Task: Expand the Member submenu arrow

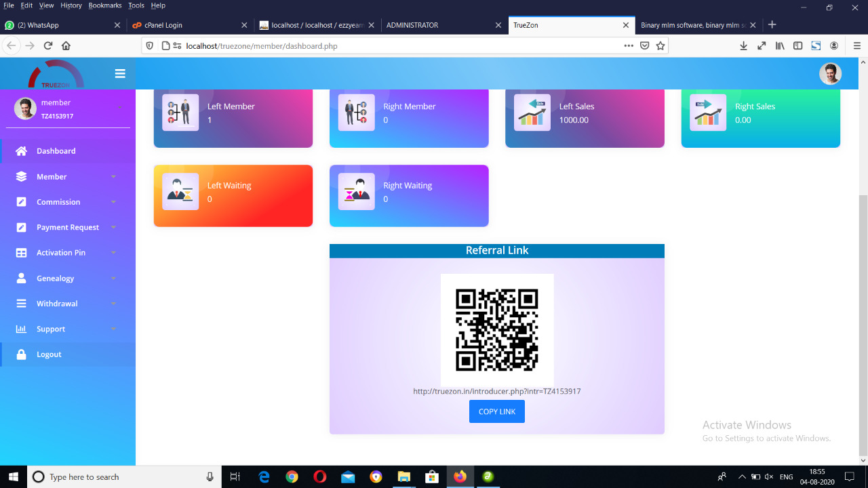Action: click(x=113, y=177)
